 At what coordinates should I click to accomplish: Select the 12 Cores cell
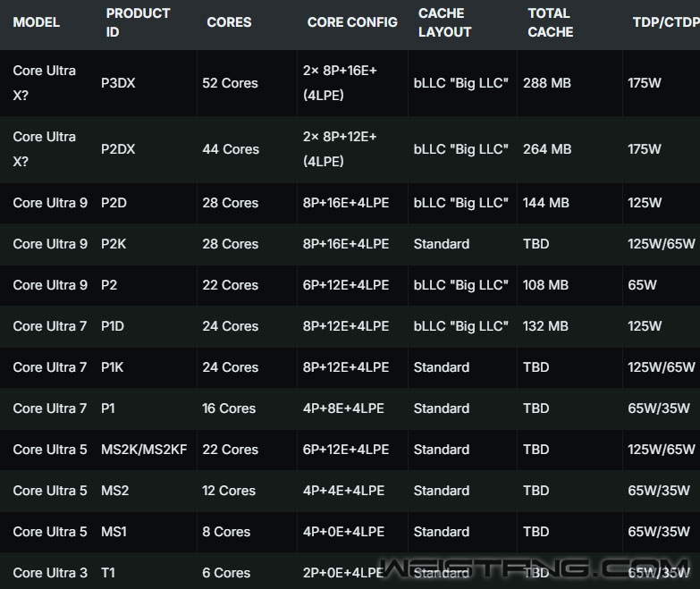pos(229,491)
